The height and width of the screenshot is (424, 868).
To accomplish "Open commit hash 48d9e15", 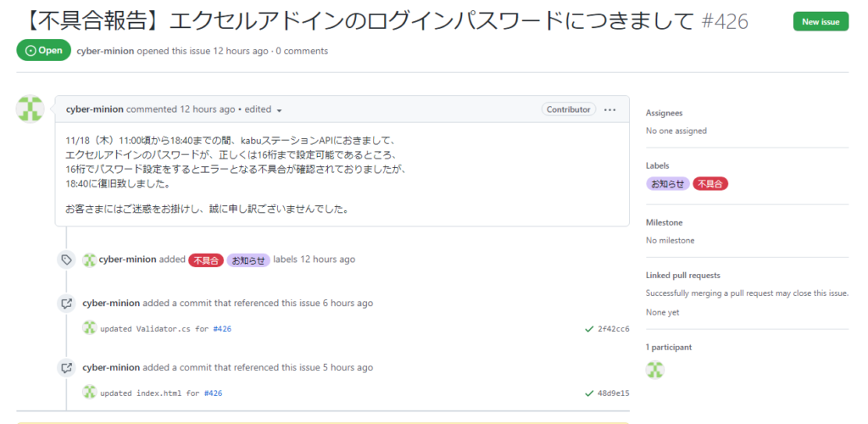I will pyautogui.click(x=614, y=393).
